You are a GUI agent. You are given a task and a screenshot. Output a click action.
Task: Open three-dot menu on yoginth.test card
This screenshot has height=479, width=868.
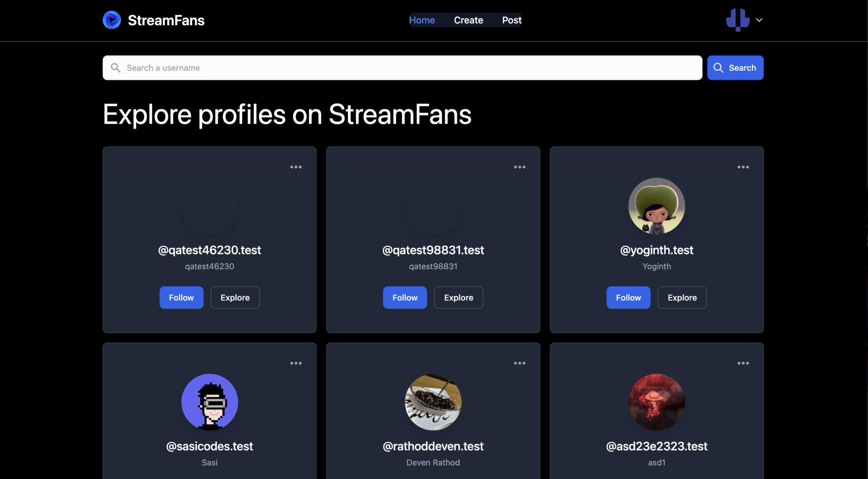[x=743, y=167]
